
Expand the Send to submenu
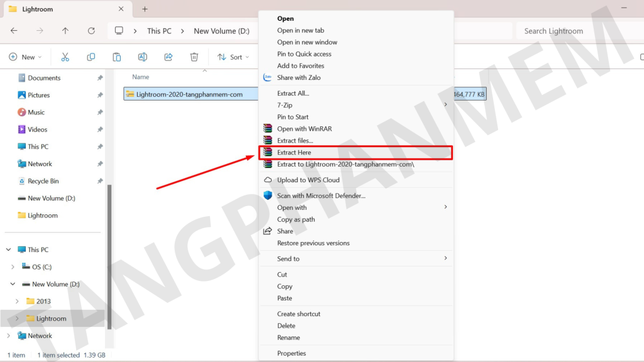tap(446, 258)
